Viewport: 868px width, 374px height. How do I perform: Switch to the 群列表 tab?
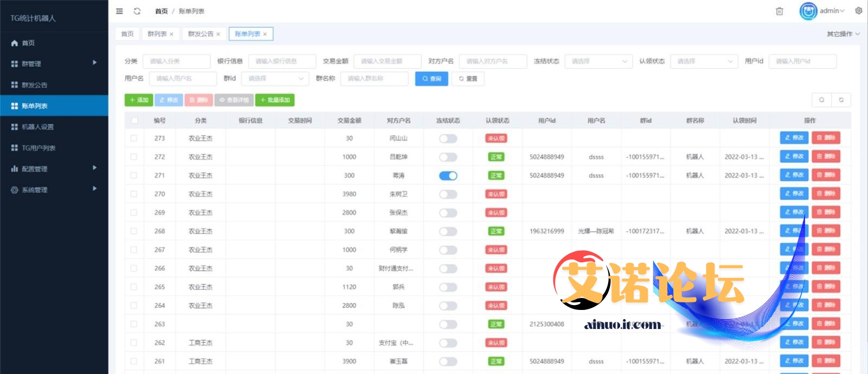(157, 34)
